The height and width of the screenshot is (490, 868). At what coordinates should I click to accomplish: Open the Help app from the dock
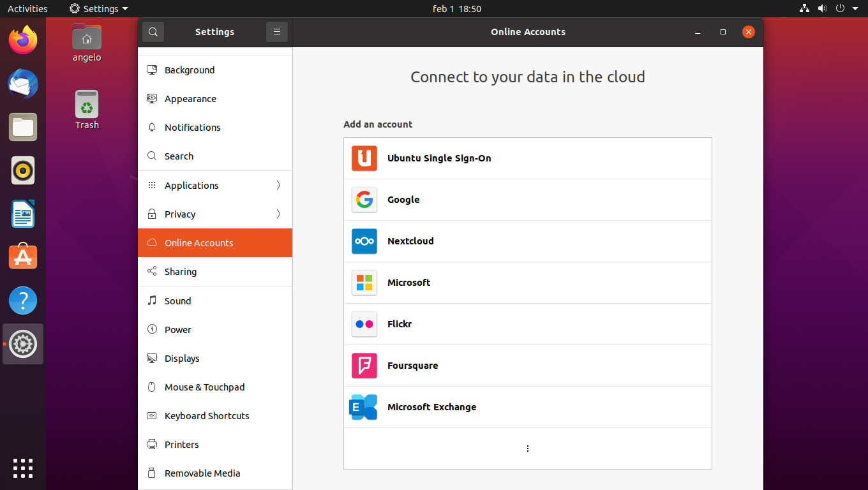click(23, 301)
